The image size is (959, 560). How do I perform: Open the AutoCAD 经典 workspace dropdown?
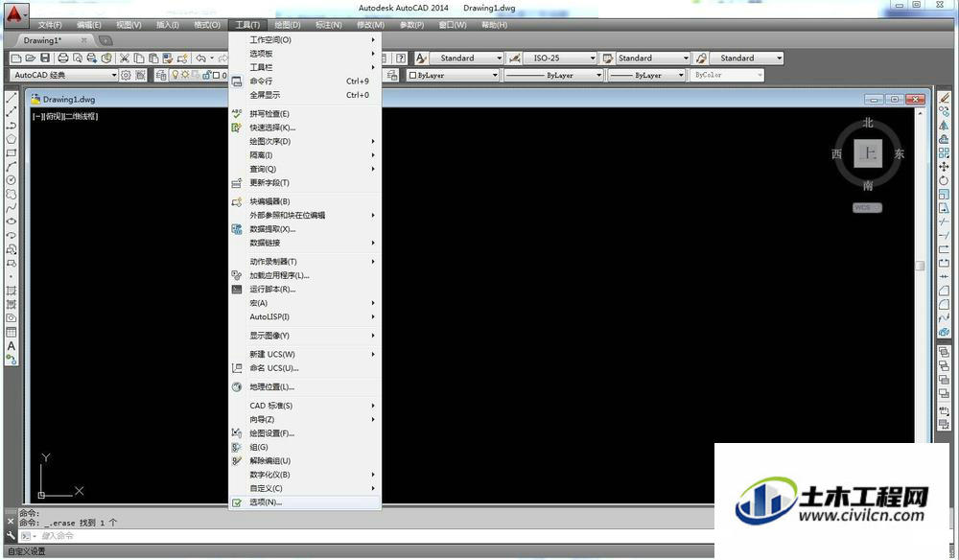(x=63, y=75)
